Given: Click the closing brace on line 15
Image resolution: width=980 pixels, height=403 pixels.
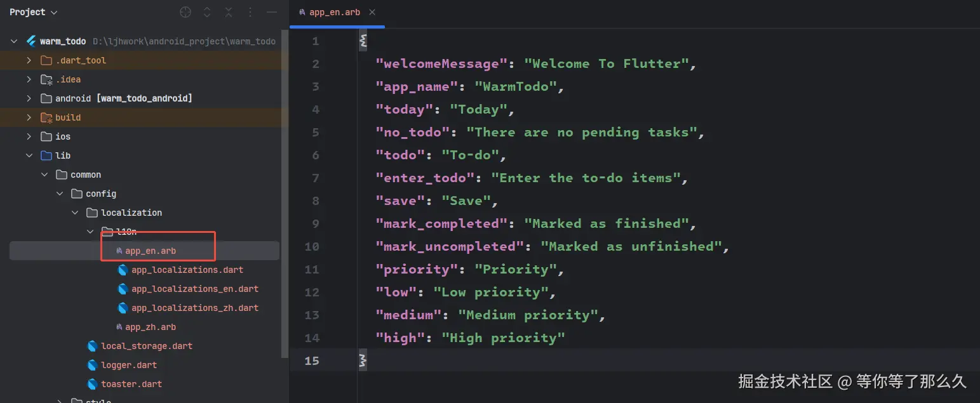Looking at the screenshot, I should tap(363, 361).
